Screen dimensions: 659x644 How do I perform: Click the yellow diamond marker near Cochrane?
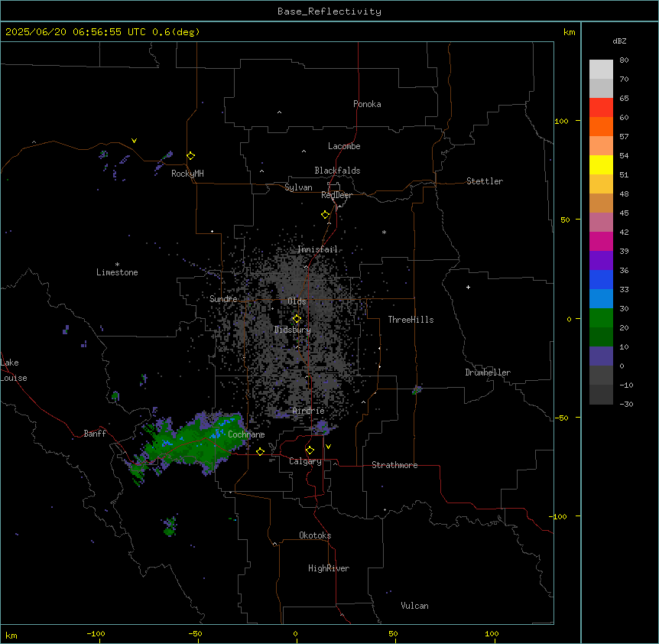coord(260,451)
